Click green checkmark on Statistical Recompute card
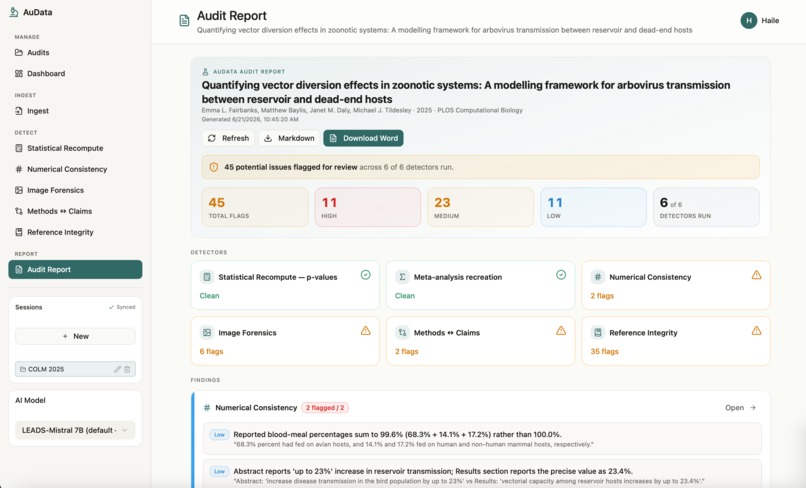This screenshot has width=806, height=488. [365, 275]
